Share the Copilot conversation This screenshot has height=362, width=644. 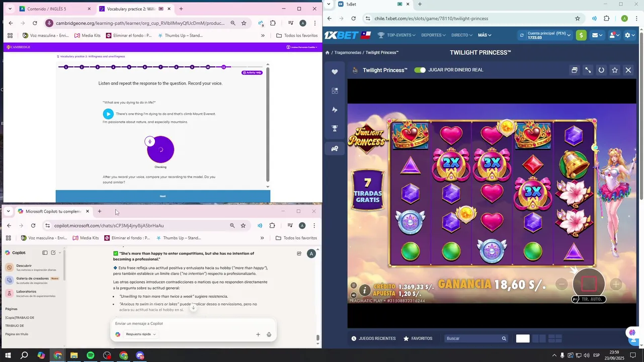tap(299, 253)
